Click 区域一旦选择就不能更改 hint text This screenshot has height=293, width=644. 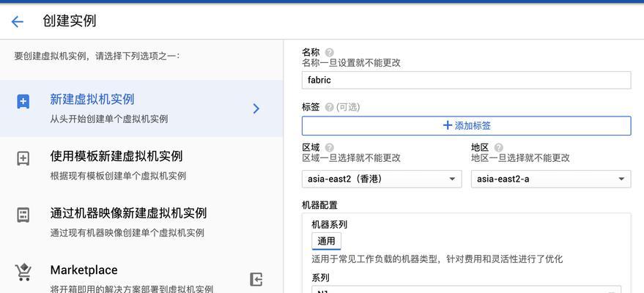coord(351,157)
